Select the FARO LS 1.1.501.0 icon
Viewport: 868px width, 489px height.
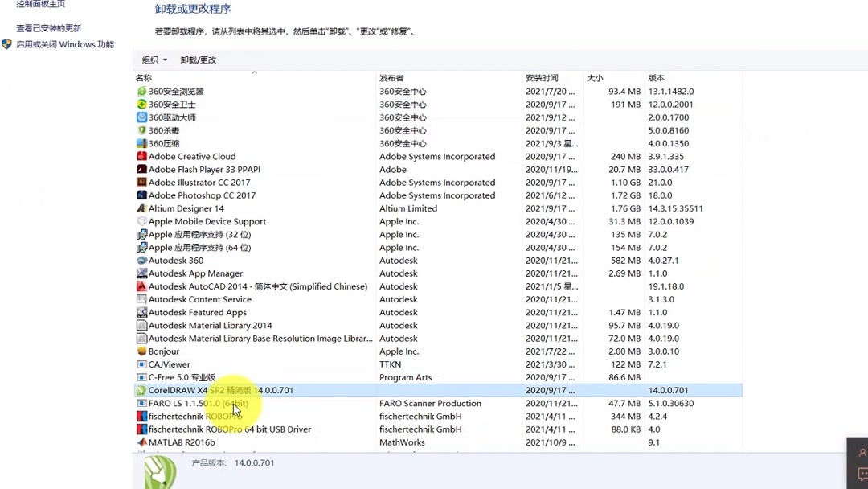(143, 403)
